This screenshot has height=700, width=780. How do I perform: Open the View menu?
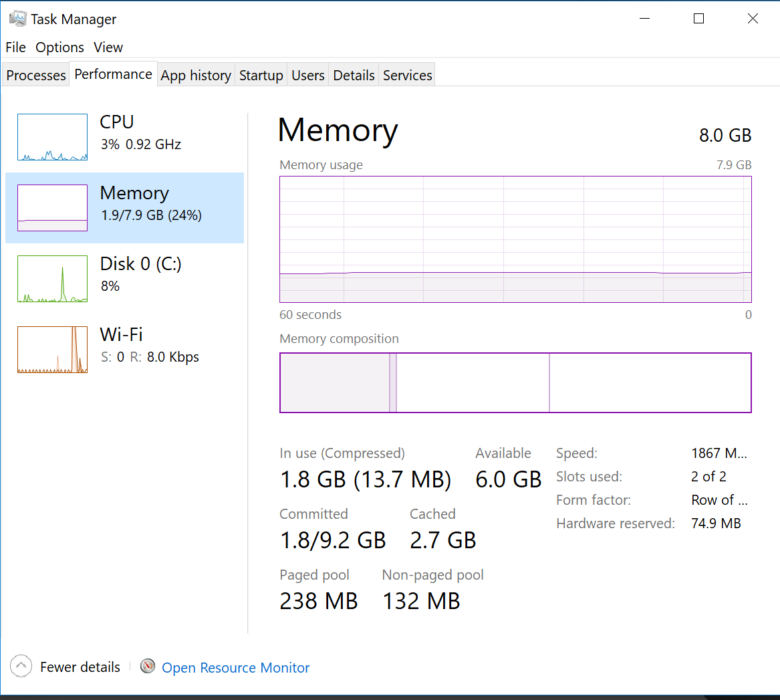pyautogui.click(x=108, y=47)
